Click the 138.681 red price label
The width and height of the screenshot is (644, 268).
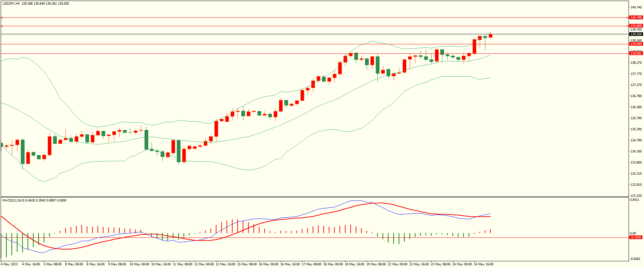tap(636, 53)
